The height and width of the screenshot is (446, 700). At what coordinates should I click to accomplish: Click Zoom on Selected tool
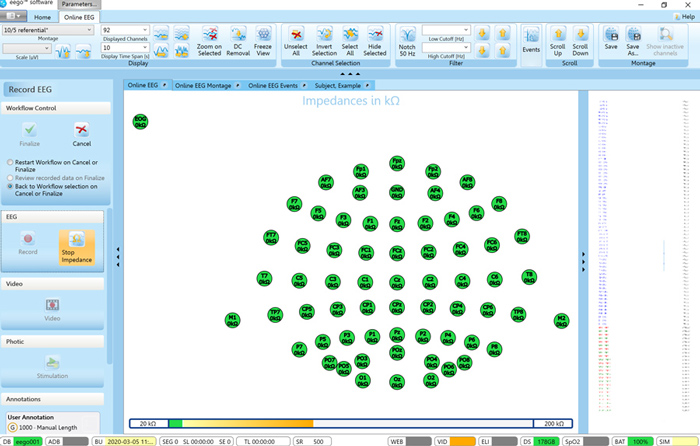(x=209, y=40)
